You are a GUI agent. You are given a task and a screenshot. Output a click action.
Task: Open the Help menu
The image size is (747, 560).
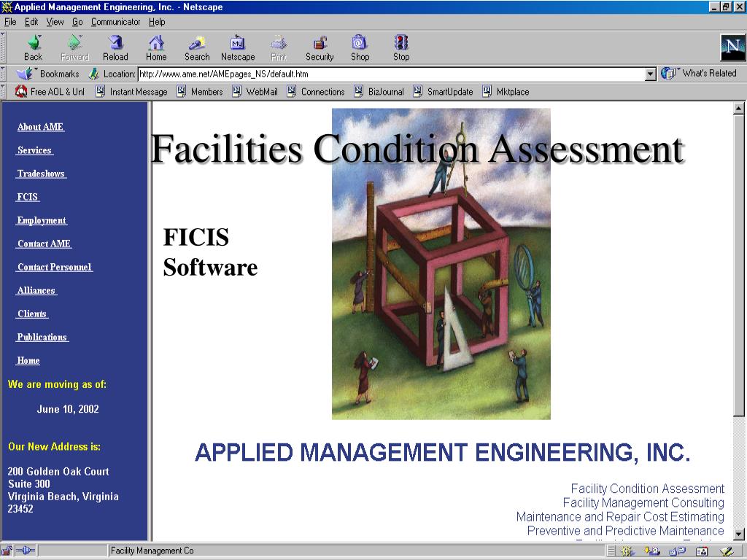(x=157, y=22)
